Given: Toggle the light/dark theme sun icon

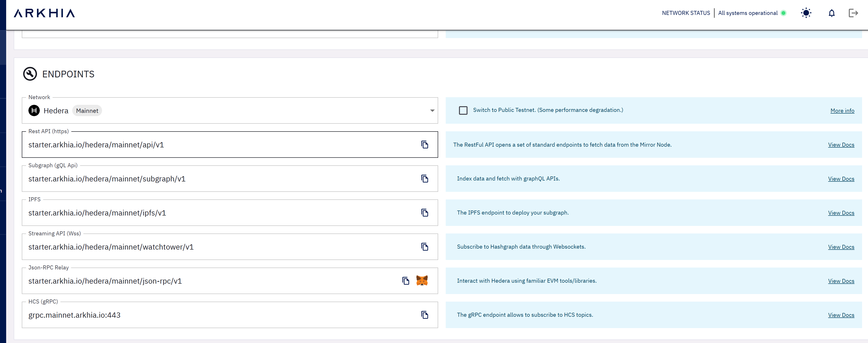Looking at the screenshot, I should click(806, 13).
